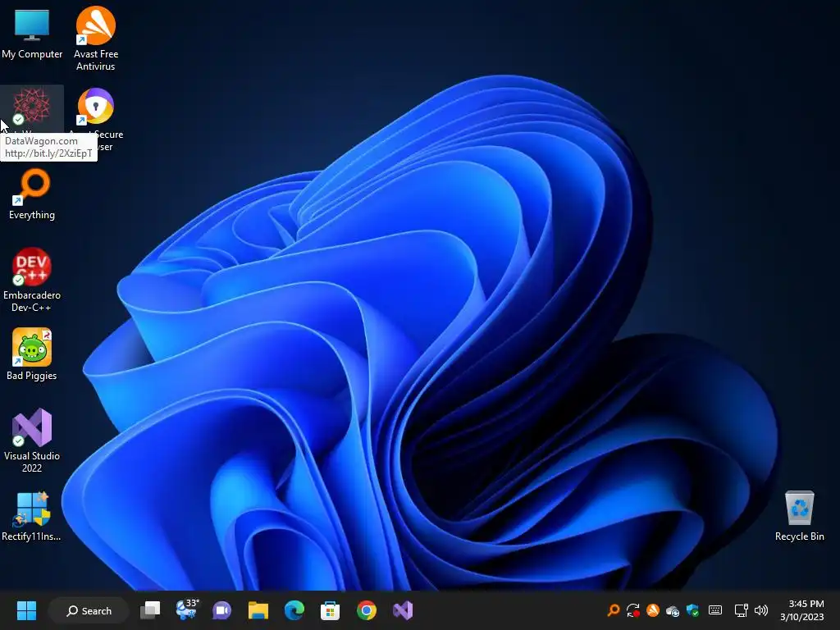Open Windows Security shield tray icon

click(692, 610)
